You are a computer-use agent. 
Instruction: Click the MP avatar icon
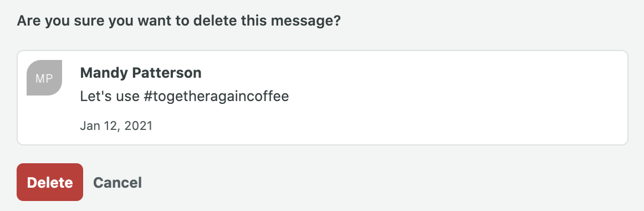coord(44,78)
